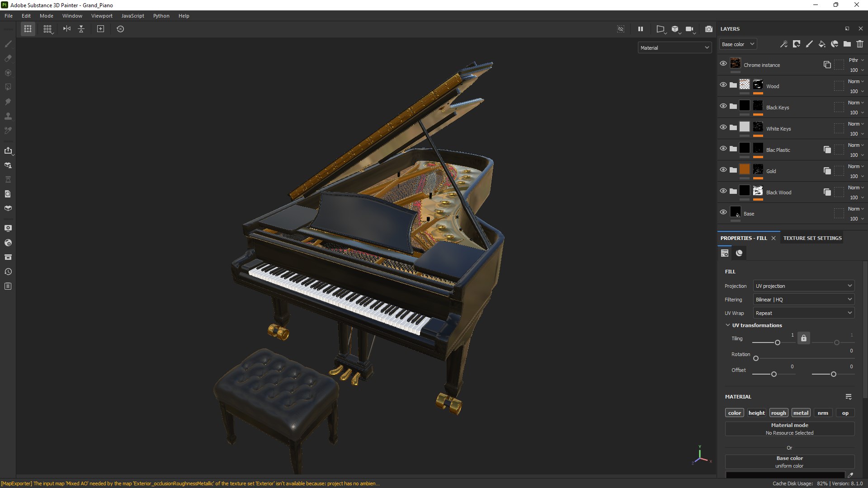Open the UV Wrap Repeat dropdown
This screenshot has height=488, width=868.
click(x=804, y=313)
